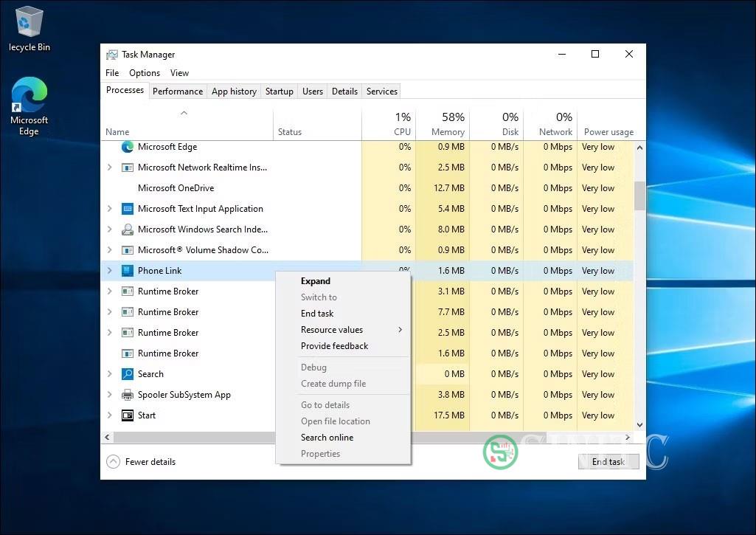Sort by the Status column header

pyautogui.click(x=317, y=125)
